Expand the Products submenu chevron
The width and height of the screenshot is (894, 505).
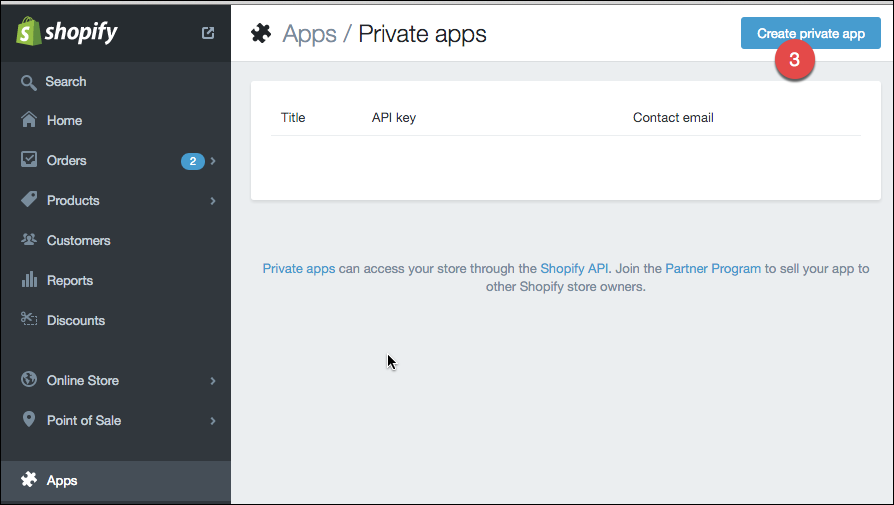tap(213, 201)
